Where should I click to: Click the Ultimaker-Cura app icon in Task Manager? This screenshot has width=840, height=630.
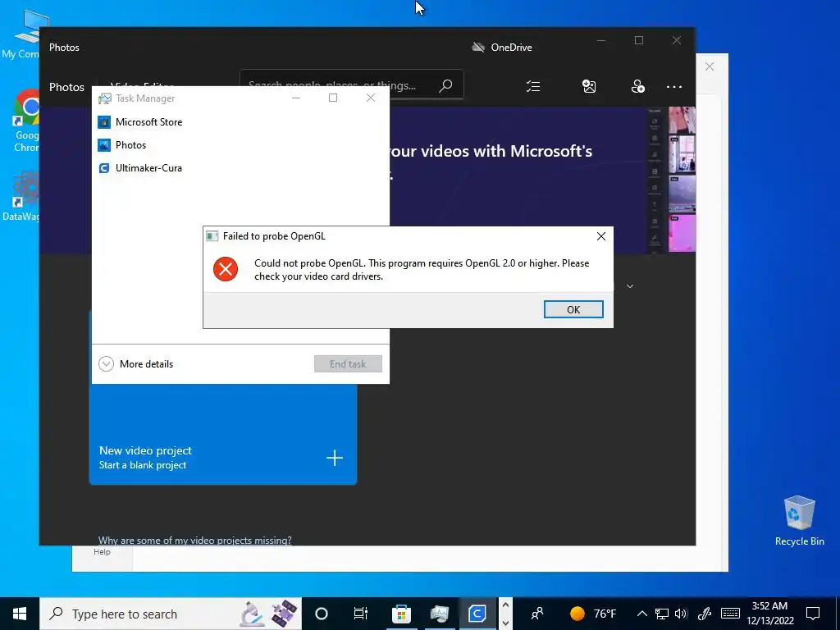(104, 168)
